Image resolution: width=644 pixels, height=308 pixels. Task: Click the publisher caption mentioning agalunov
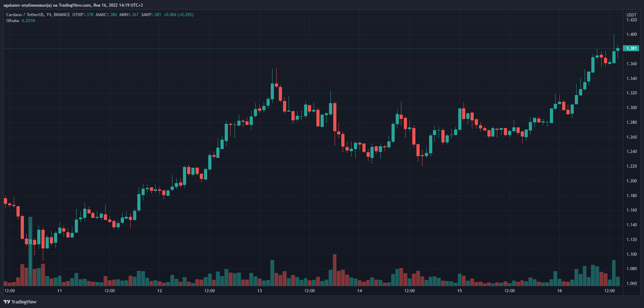[73, 5]
